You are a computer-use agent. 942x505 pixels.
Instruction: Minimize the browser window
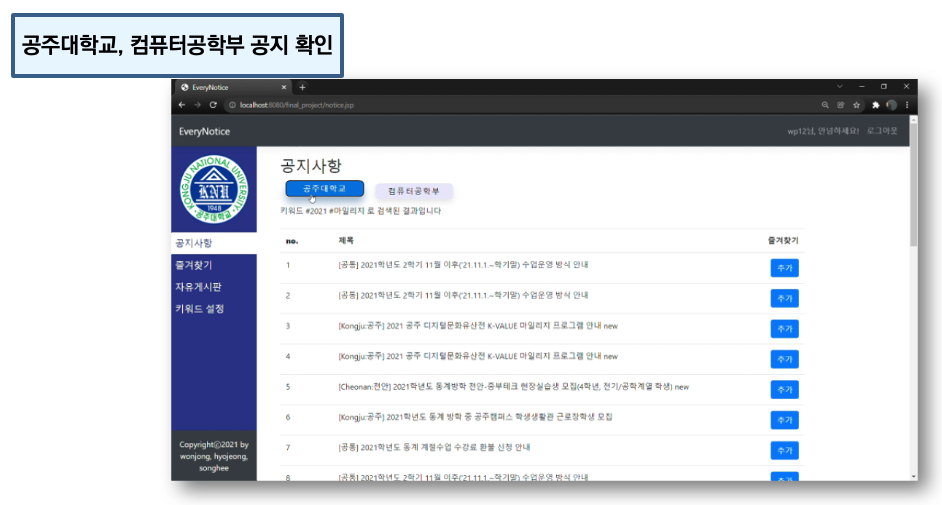(x=861, y=87)
